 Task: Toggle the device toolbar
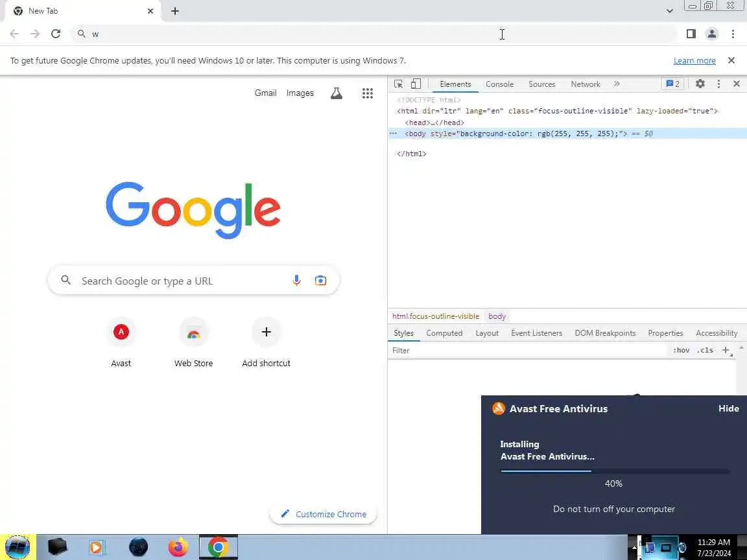tap(416, 84)
